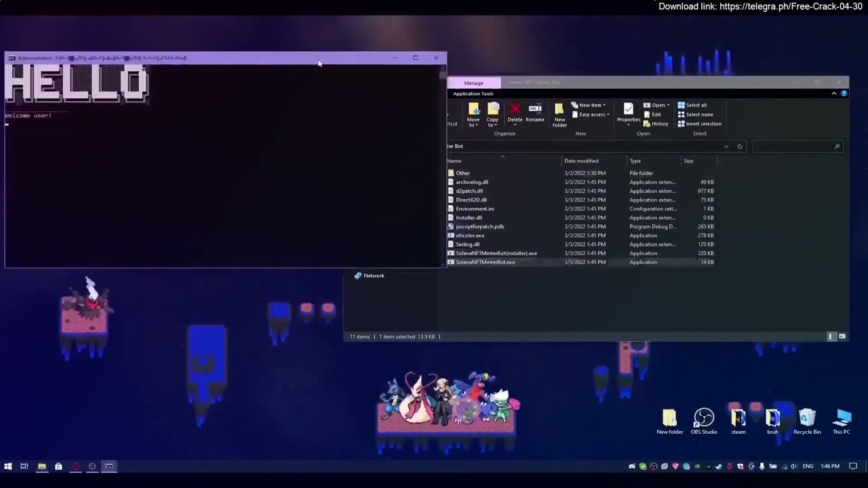Switch to the Manage ribbon tab
The width and height of the screenshot is (868, 488).
pos(474,83)
